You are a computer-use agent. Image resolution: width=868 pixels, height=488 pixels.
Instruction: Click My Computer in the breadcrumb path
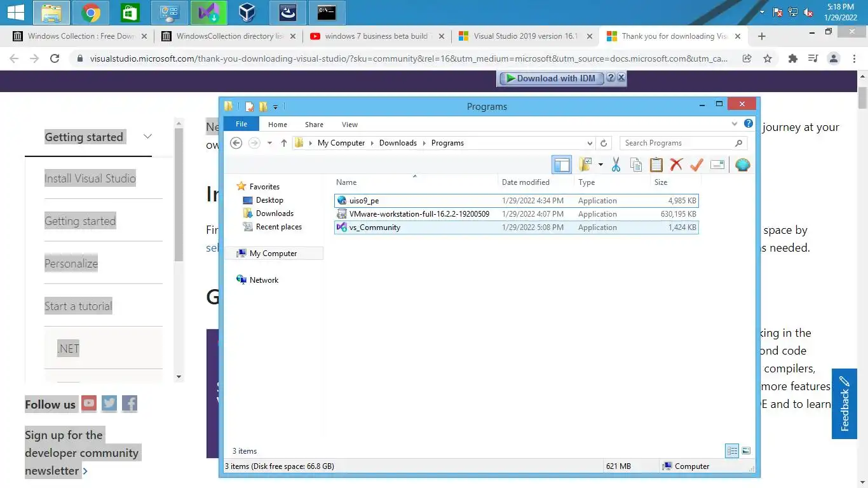click(x=341, y=143)
